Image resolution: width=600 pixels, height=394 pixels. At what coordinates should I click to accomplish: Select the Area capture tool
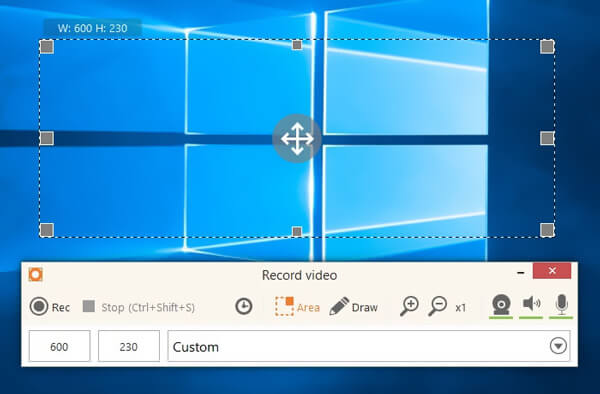point(297,306)
